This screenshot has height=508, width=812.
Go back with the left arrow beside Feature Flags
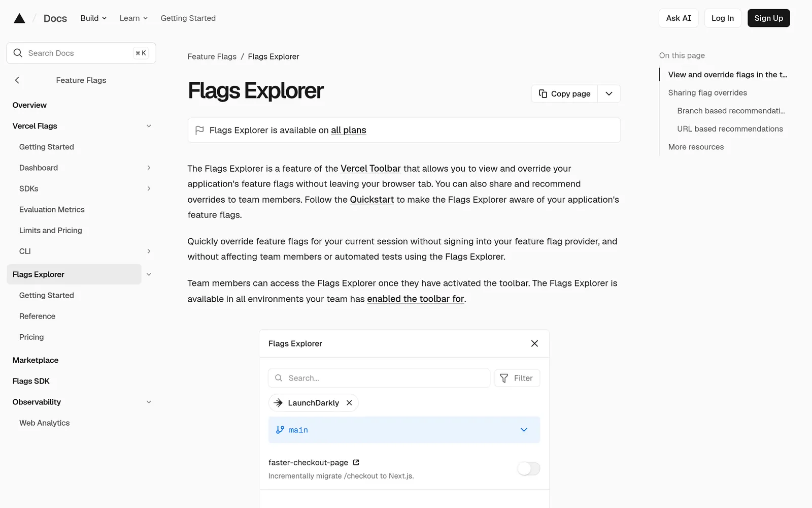tap(17, 80)
